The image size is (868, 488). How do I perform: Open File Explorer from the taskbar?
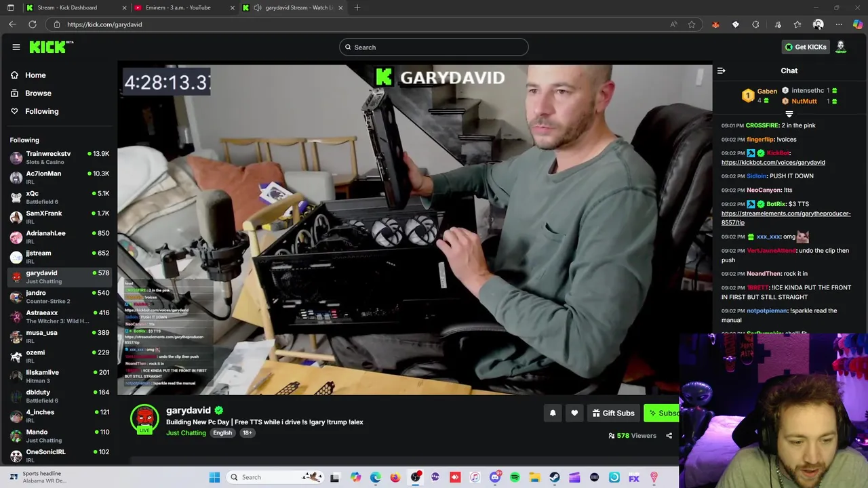tap(534, 477)
